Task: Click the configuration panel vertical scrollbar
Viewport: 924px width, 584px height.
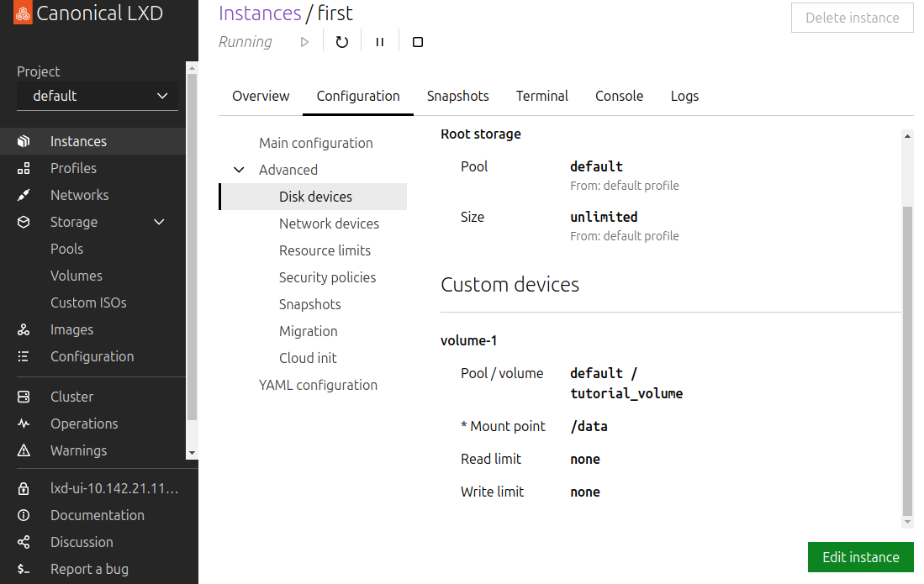Action: click(907, 361)
